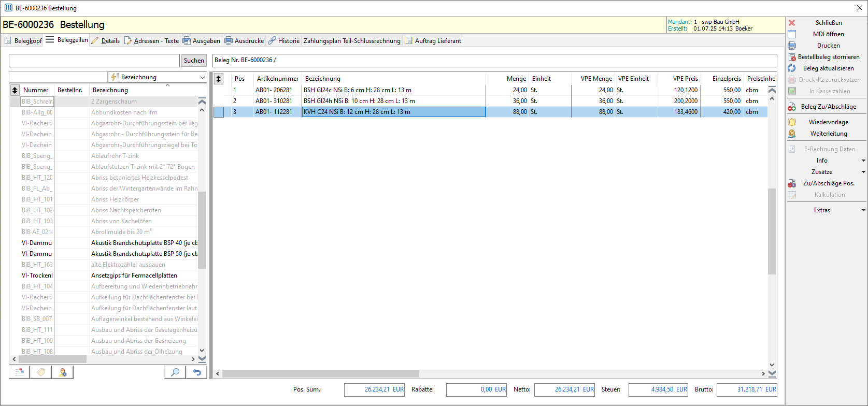Click the sort arrows icon in the article list header
868x406 pixels.
[15, 90]
